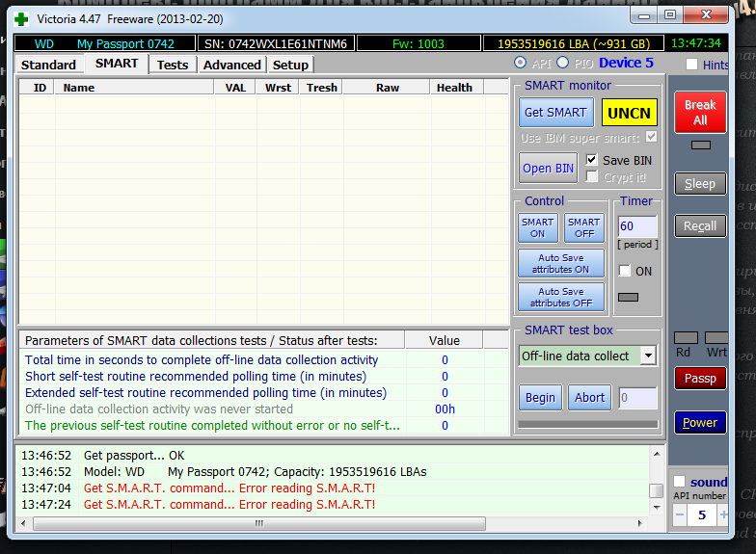Toggle the sound checkbox
The image size is (756, 554).
point(680,482)
